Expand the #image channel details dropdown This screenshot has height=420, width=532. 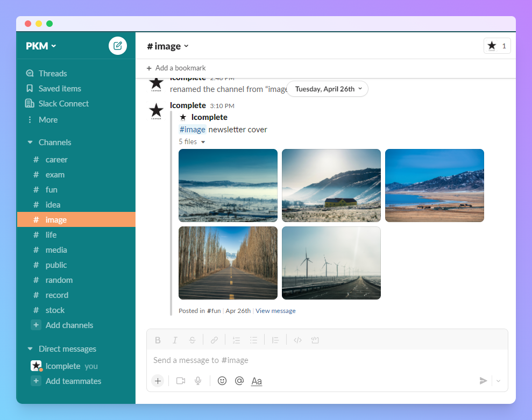tap(168, 46)
